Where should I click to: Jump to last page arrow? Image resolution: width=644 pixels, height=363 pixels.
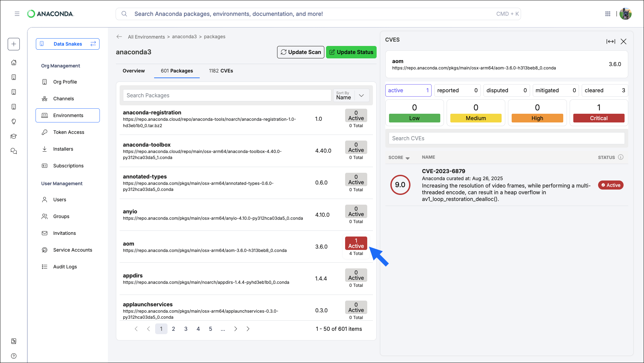tap(248, 329)
